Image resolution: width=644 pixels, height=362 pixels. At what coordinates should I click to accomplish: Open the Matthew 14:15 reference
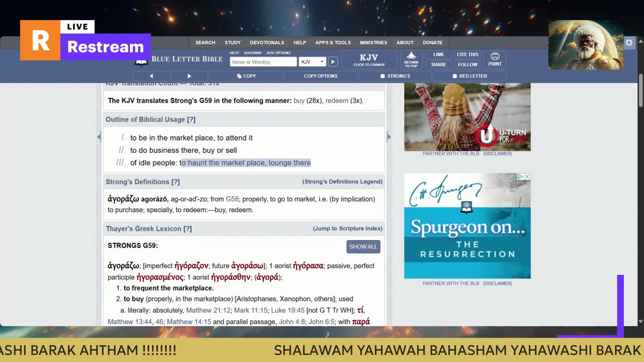(189, 322)
